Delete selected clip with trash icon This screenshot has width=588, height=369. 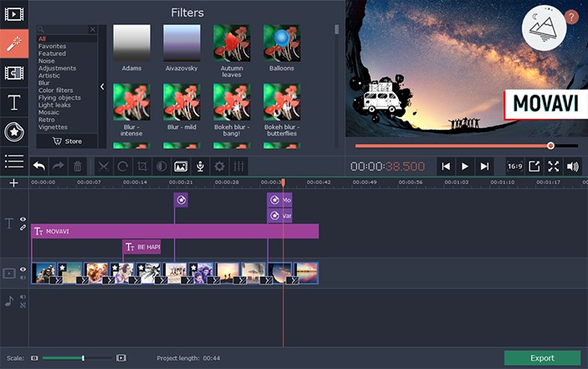[78, 167]
